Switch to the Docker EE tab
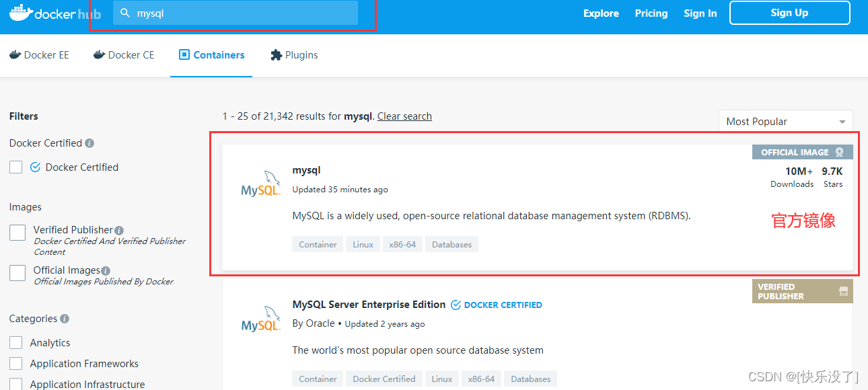This screenshot has height=390, width=868. pos(39,55)
